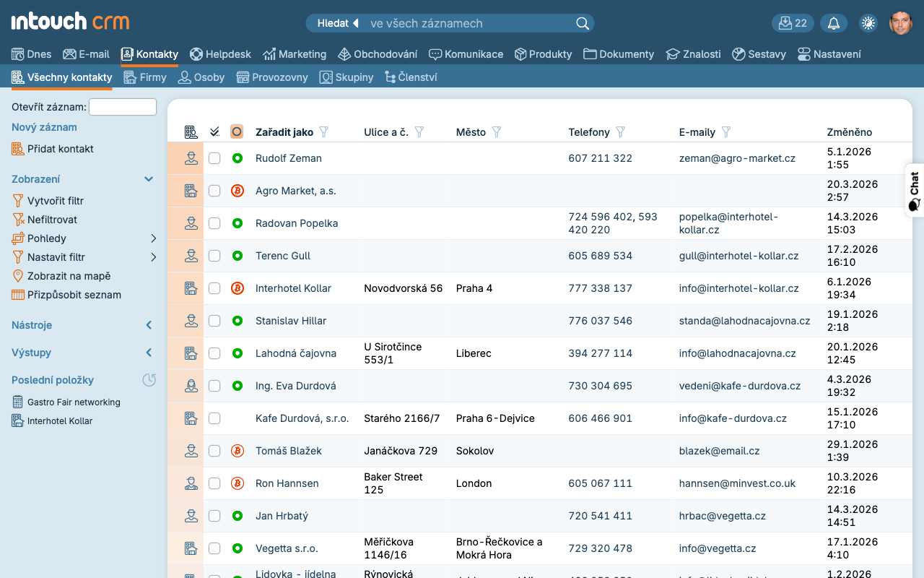Click the search magnifier icon
924x578 pixels.
point(582,23)
